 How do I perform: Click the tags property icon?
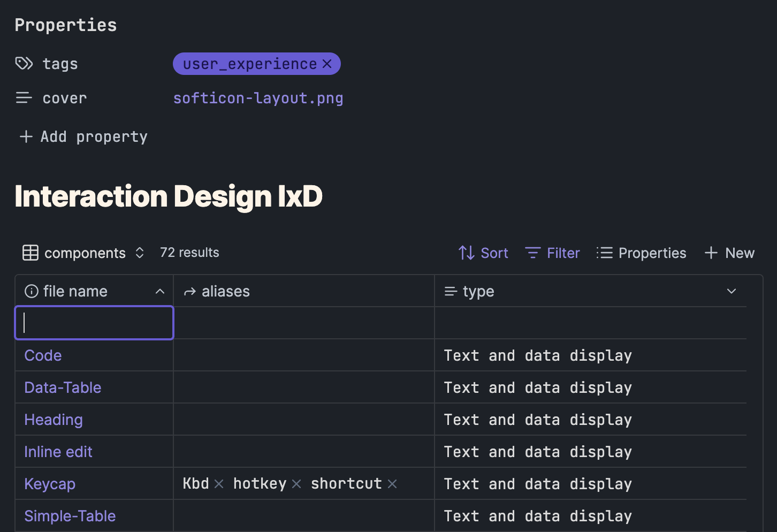coord(24,64)
